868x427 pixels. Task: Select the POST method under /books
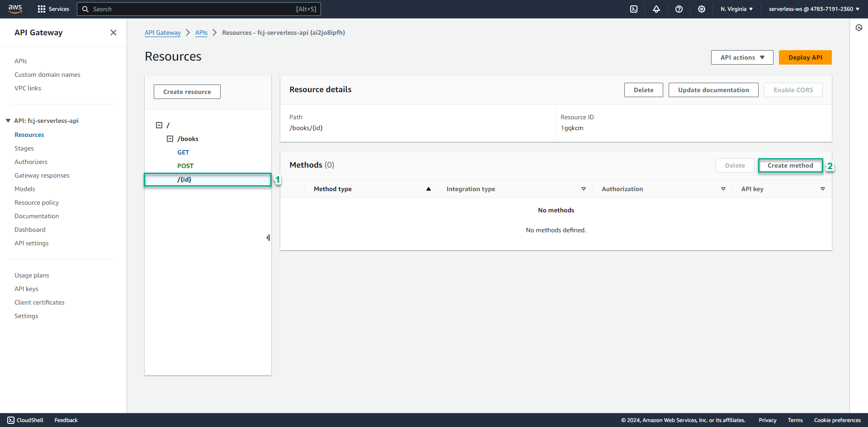185,166
